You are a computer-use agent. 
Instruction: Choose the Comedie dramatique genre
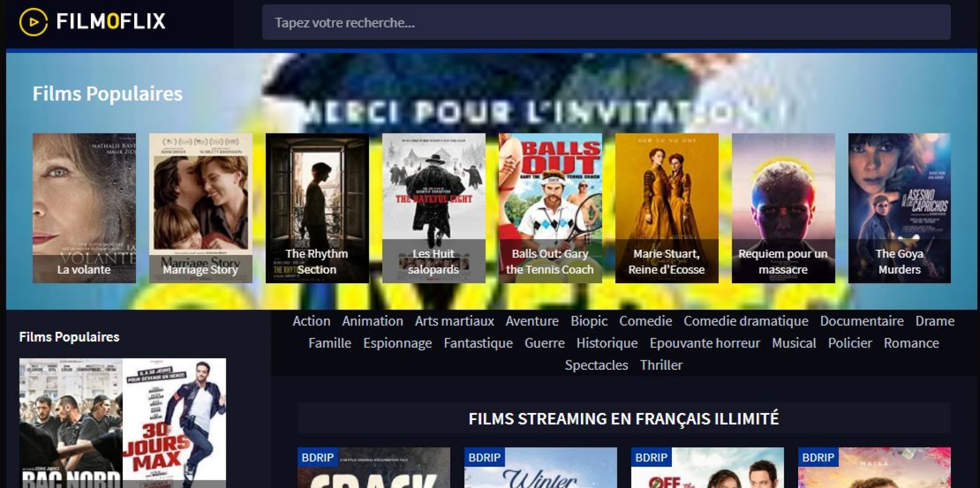coord(746,321)
